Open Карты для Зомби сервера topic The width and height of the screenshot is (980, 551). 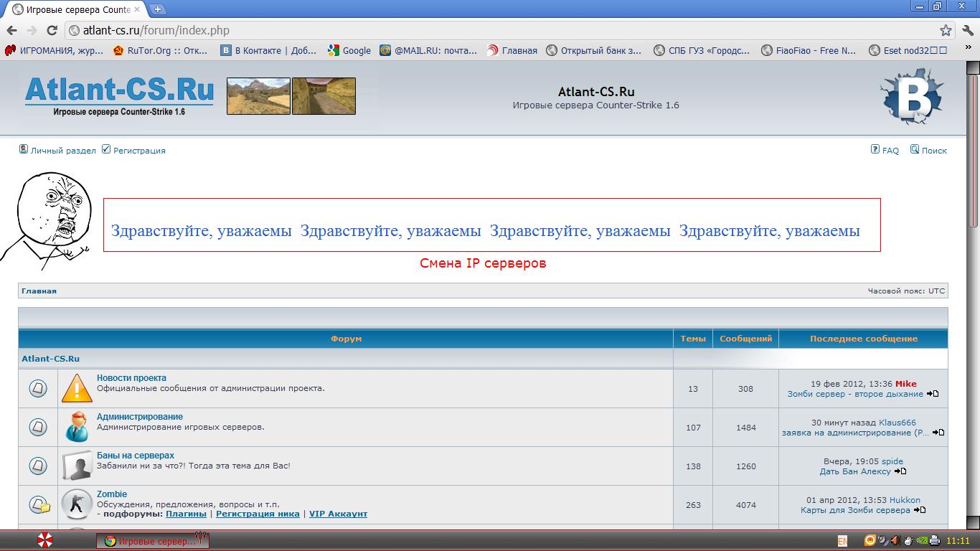click(x=855, y=510)
